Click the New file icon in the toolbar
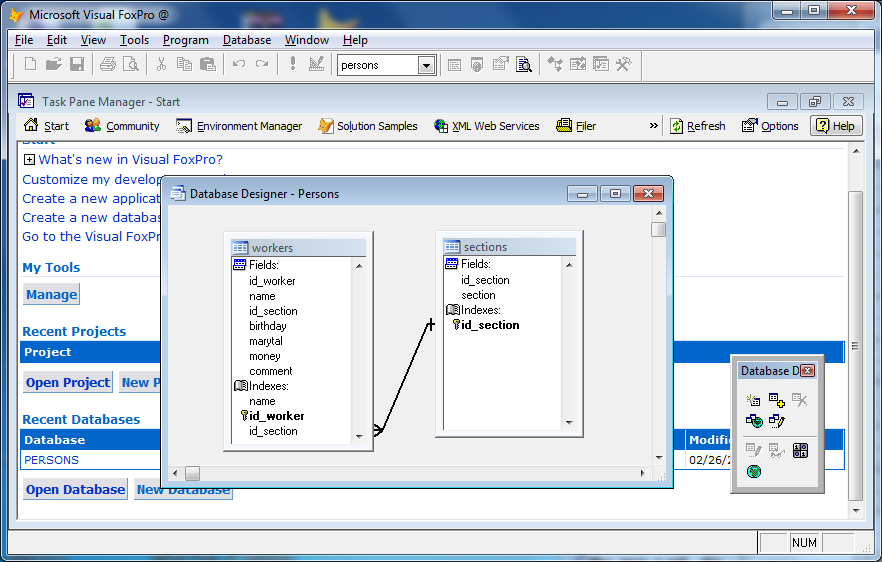Screen dimensions: 882x562 30,64
